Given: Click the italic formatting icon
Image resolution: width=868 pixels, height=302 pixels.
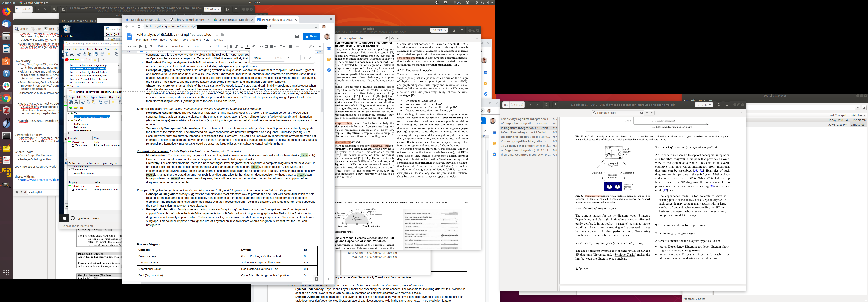Looking at the screenshot, I should (236, 47).
